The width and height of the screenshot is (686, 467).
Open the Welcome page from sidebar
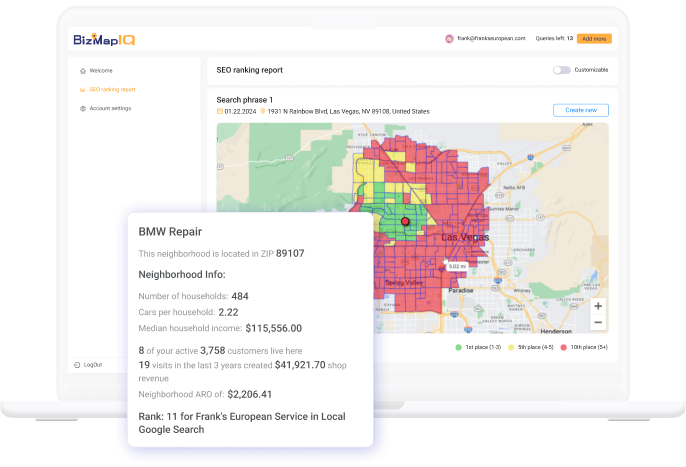[x=101, y=71]
